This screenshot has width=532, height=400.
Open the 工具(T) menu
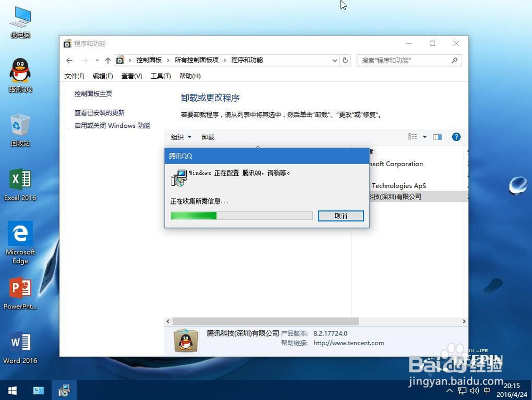(x=161, y=76)
